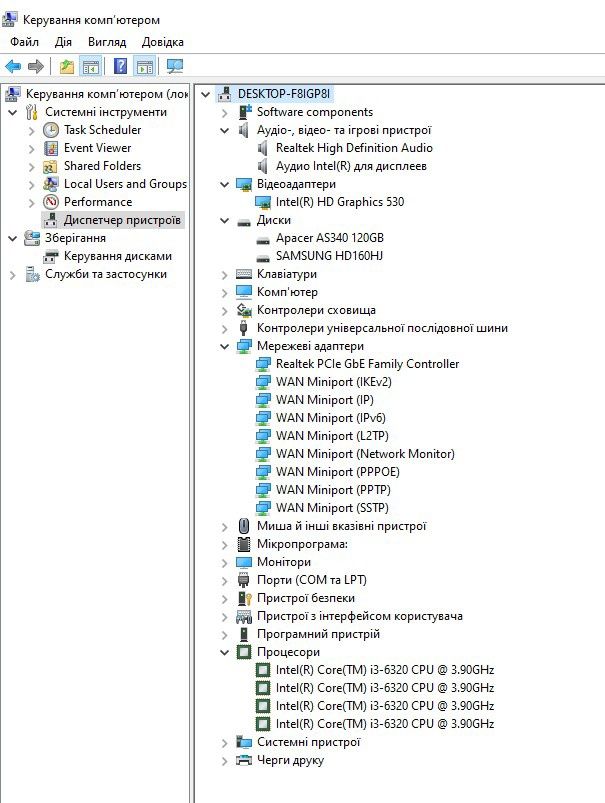Viewport: 605px width, 803px height.
Task: Select WAN Miniport (IKEv2)
Action: (333, 382)
